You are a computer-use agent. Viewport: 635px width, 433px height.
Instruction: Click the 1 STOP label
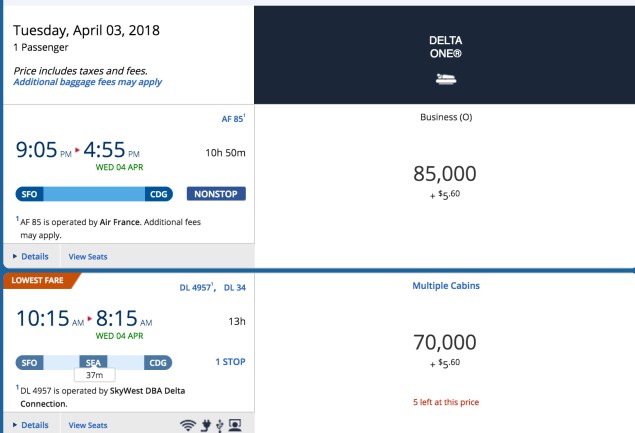[229, 361]
